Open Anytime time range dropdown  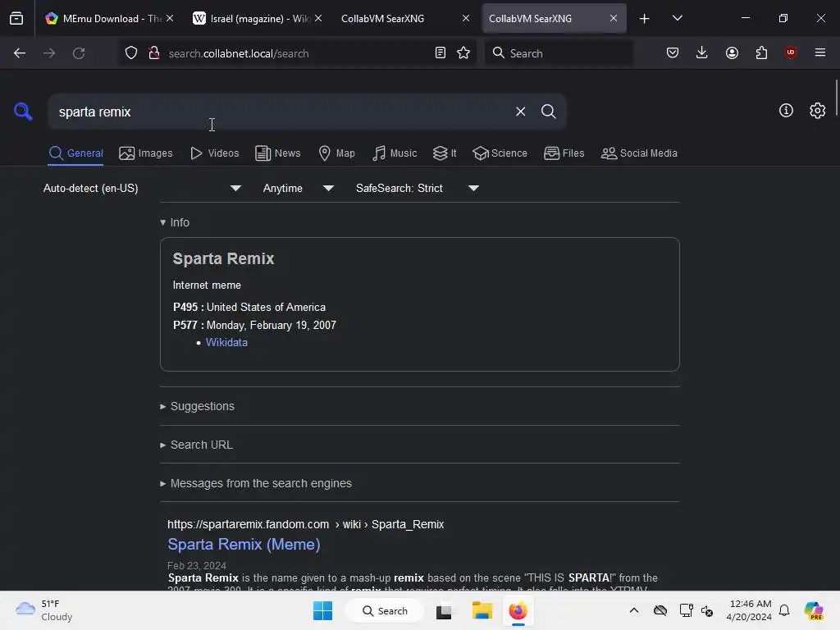[x=299, y=188]
